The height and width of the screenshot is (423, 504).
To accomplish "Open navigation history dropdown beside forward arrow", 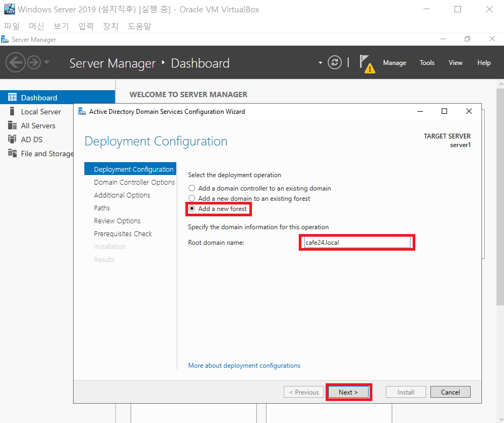I will point(47,62).
